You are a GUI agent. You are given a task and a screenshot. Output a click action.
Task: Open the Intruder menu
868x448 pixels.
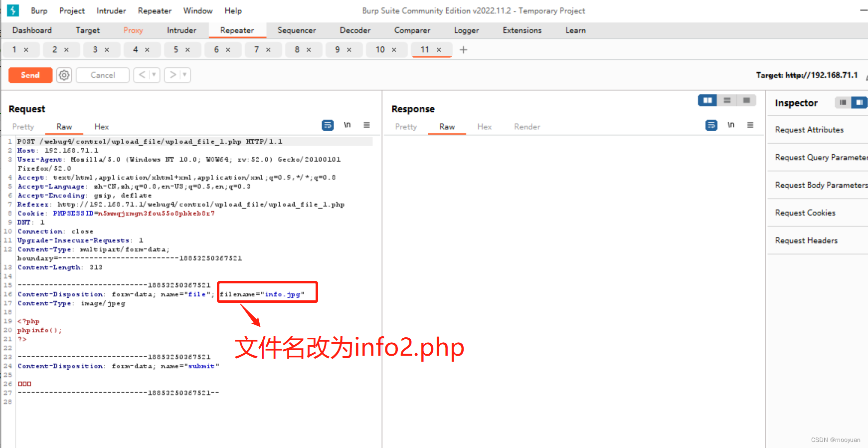click(111, 10)
